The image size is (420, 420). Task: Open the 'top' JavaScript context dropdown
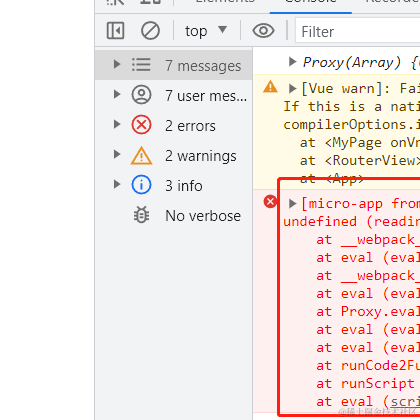(206, 31)
